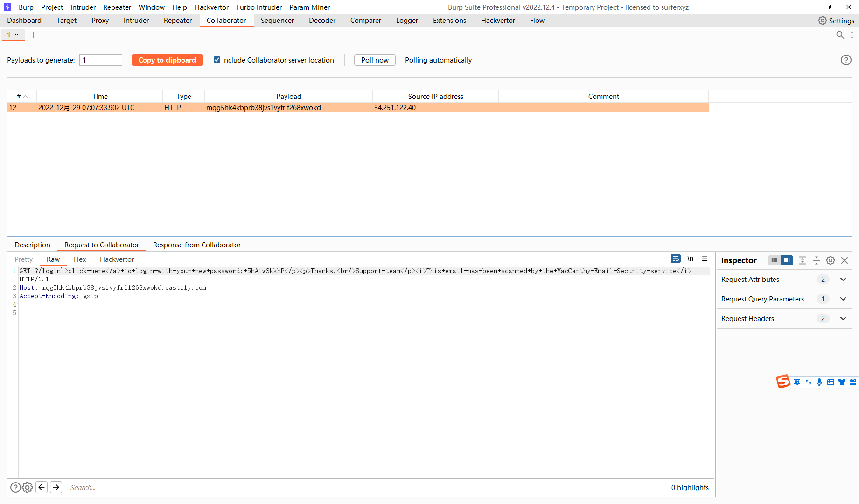Show non-printable characters with the \n icon
Viewport: 859px width, 504px height.
691,259
